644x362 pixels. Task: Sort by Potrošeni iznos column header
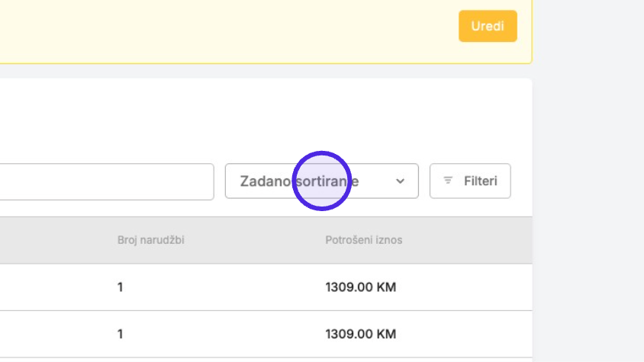pyautogui.click(x=363, y=240)
